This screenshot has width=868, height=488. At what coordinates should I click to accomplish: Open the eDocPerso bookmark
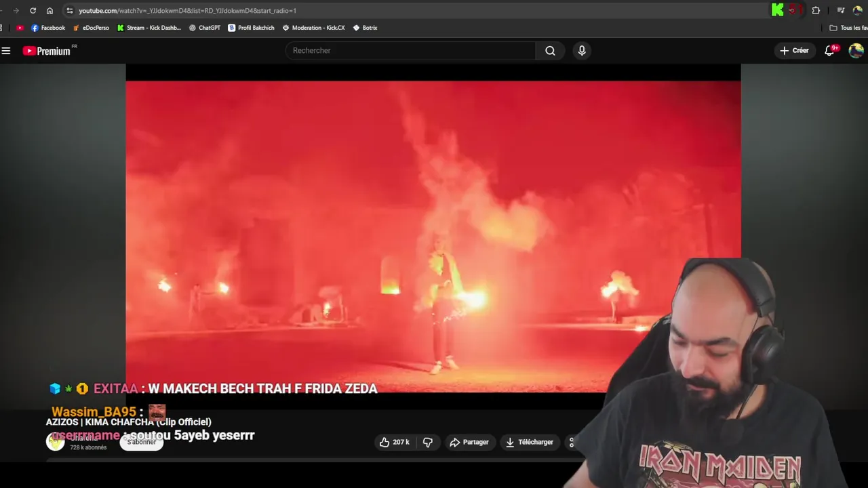click(x=91, y=28)
